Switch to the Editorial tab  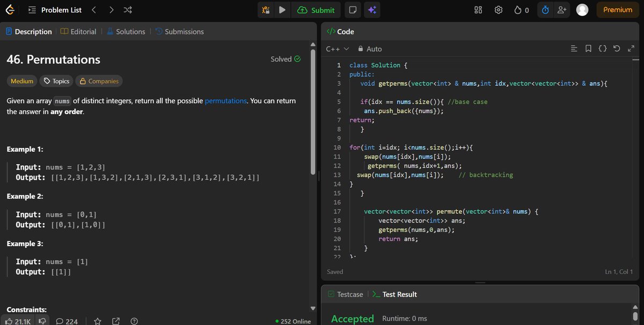pos(78,32)
